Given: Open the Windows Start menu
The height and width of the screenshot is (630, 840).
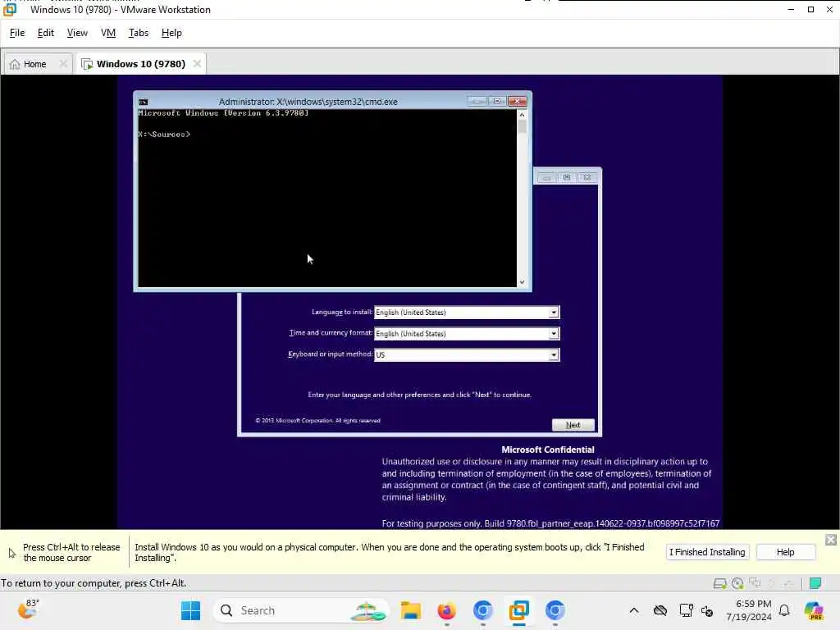Looking at the screenshot, I should (190, 610).
